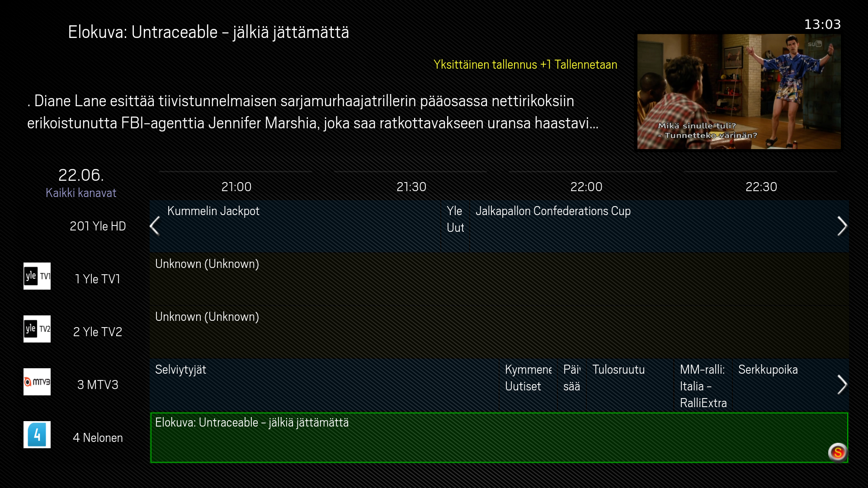The image size is (868, 488).
Task: Select Elokuva: Untraceable on Nelonen
Action: coord(499,437)
